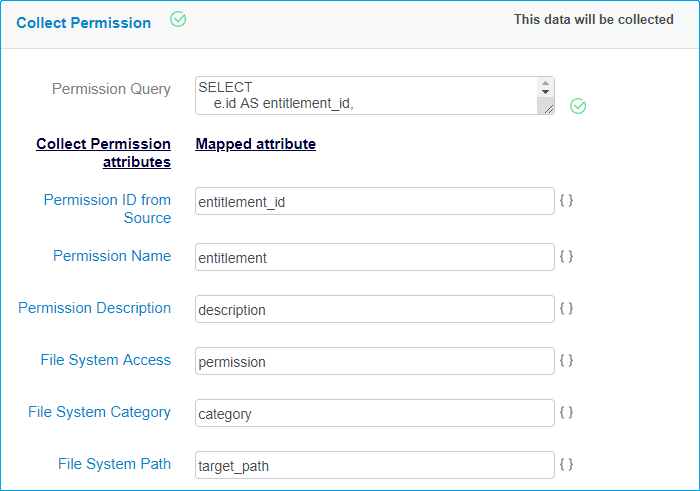The height and width of the screenshot is (491, 700).
Task: Click the entitlement_id input field
Action: click(374, 201)
